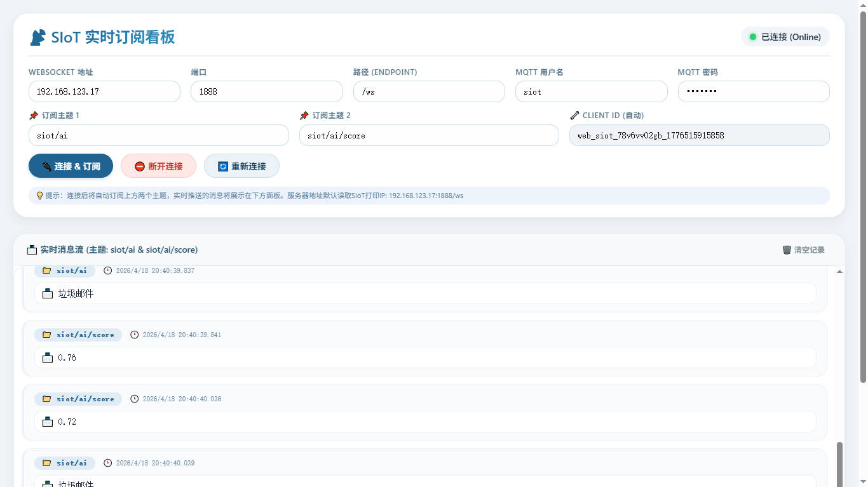The image size is (868, 487).
Task: Focus the WEBSOCKET 地址 input field
Action: click(x=104, y=91)
